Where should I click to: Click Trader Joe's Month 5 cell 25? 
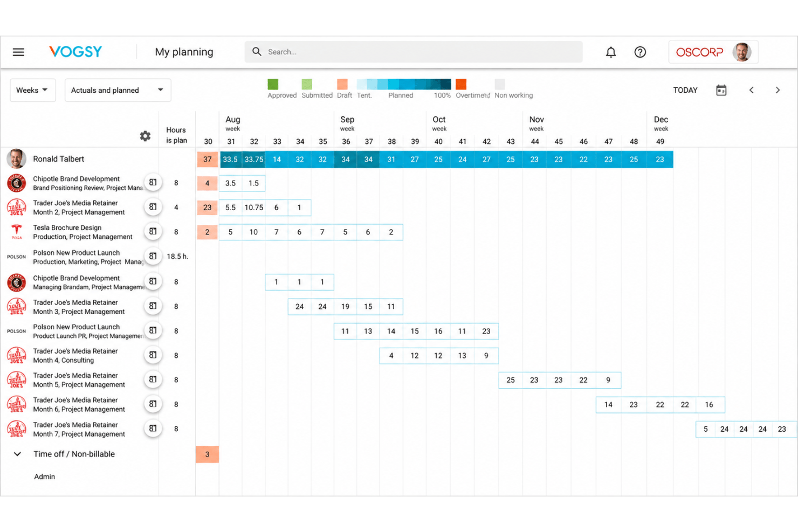point(511,380)
